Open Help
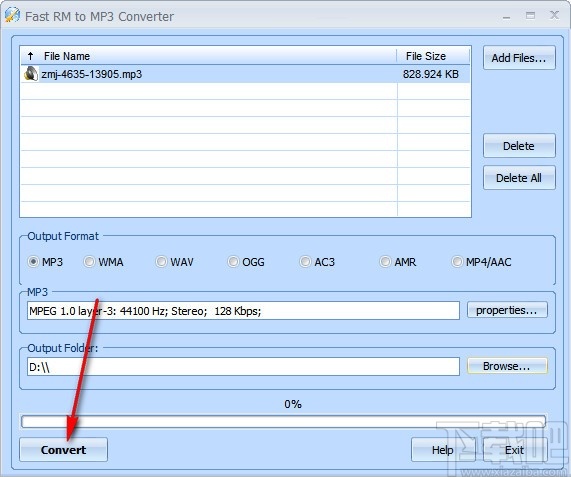Screen dimensions: 571x477 (x=443, y=450)
